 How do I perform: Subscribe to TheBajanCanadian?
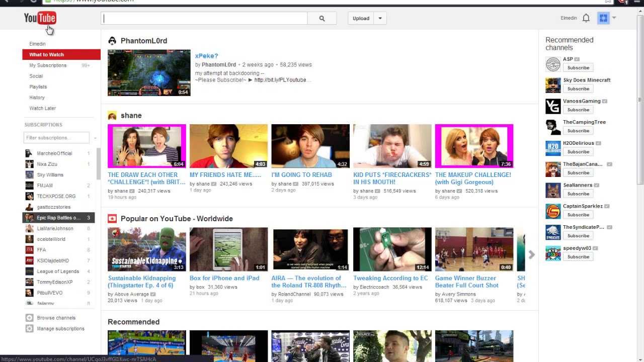(x=578, y=173)
